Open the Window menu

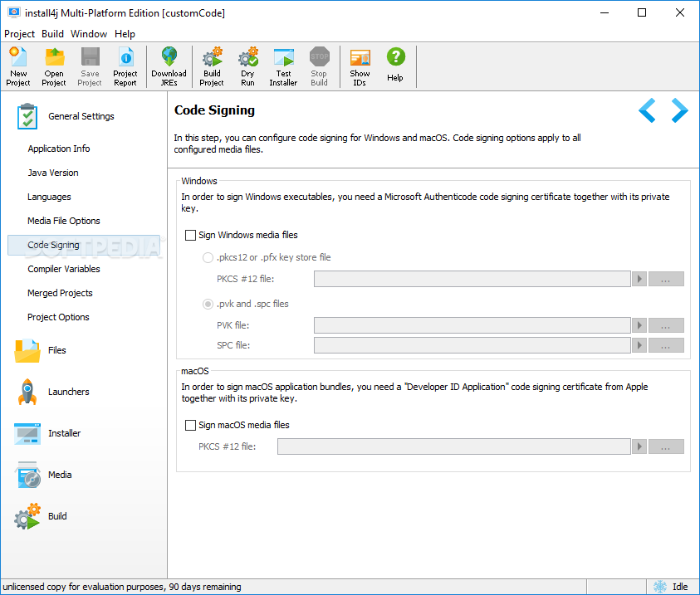point(89,34)
